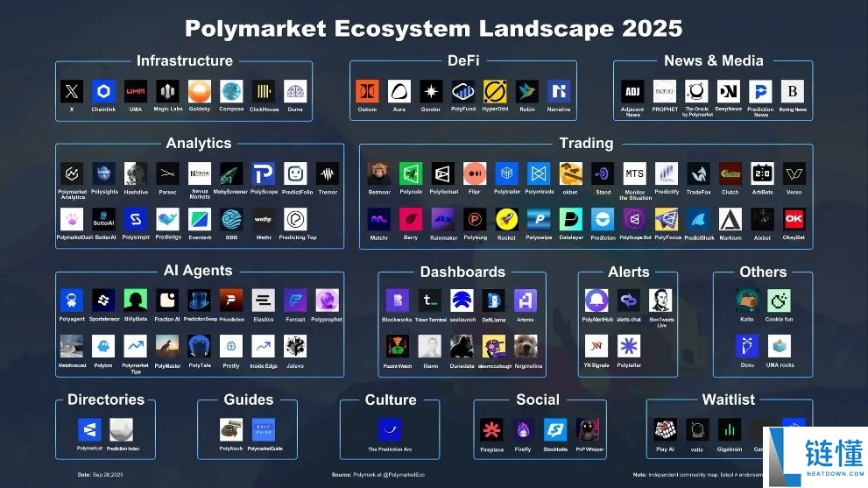Select the Blockworks icon in Dashboards
This screenshot has width=868, height=488.
(x=398, y=301)
